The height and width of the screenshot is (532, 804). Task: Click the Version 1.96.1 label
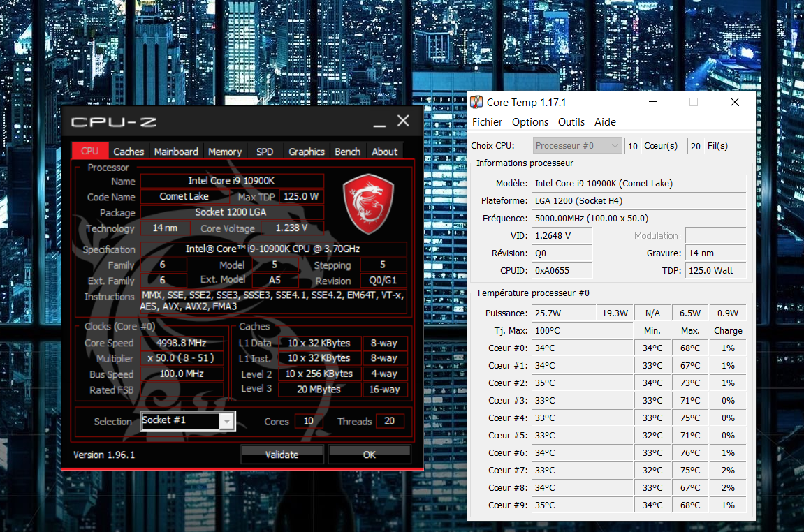[x=104, y=455]
